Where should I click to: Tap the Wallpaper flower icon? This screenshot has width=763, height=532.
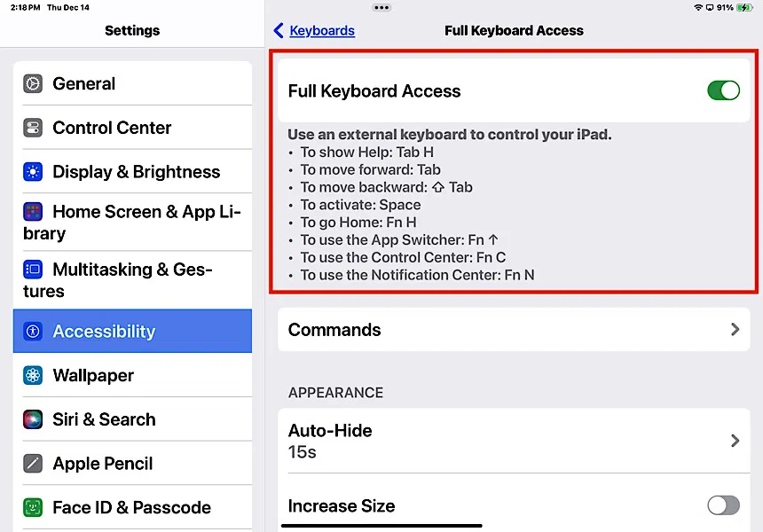33,375
